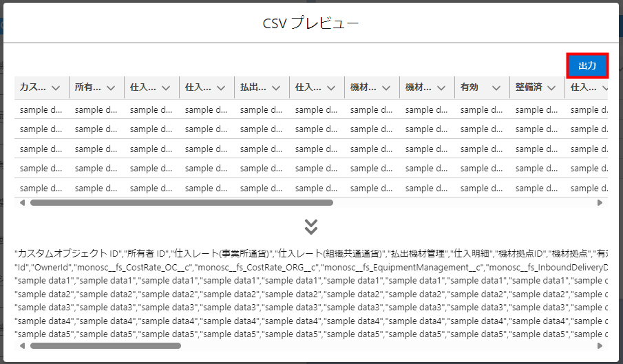
Task: Click the table scrollbar's left arrow
Action: (23, 203)
